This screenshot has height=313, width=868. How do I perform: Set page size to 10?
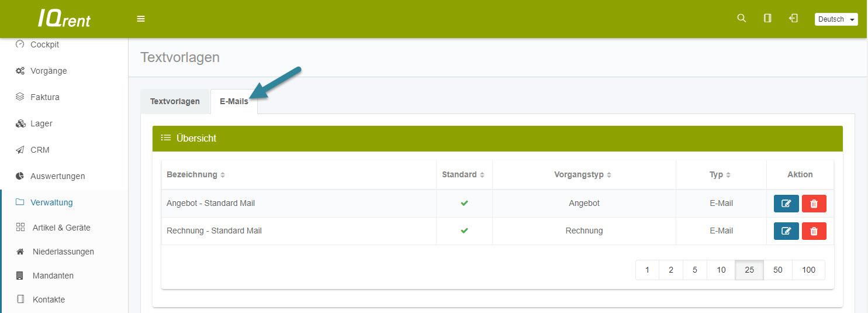(721, 270)
